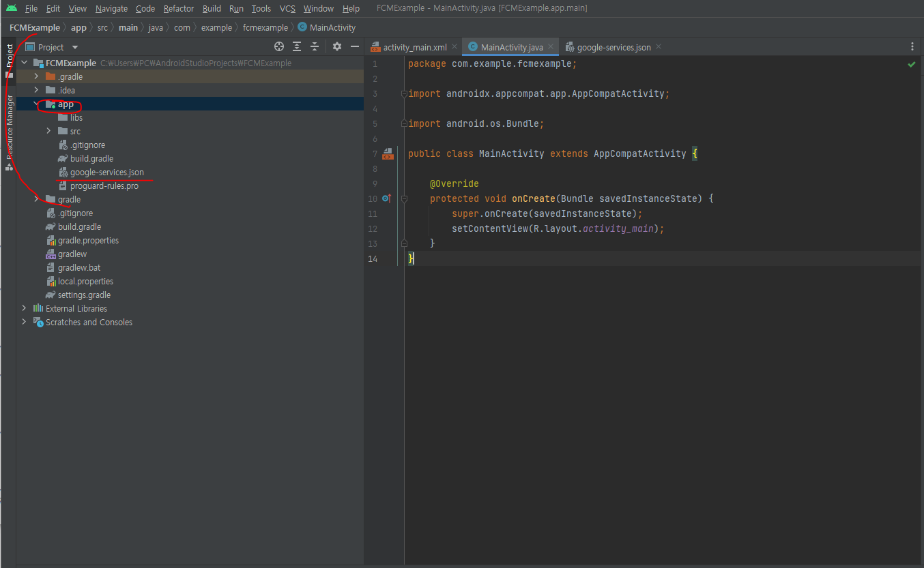Image resolution: width=924 pixels, height=568 pixels.
Task: Hide the Project panel with minus icon
Action: 354,47
